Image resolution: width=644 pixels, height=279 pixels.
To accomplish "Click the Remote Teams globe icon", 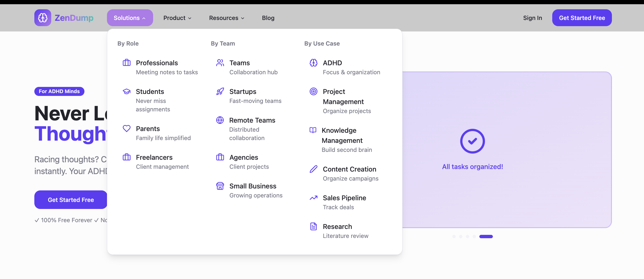I will 220,120.
